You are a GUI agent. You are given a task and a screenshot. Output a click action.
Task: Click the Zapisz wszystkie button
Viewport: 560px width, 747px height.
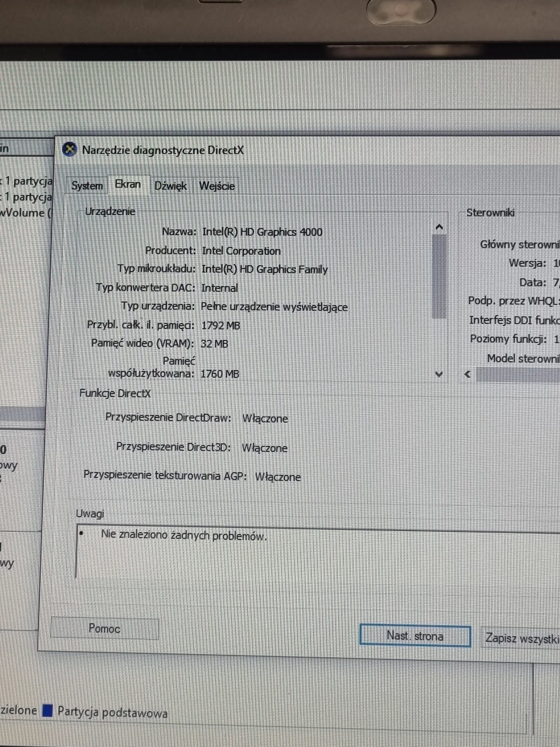[x=521, y=638]
